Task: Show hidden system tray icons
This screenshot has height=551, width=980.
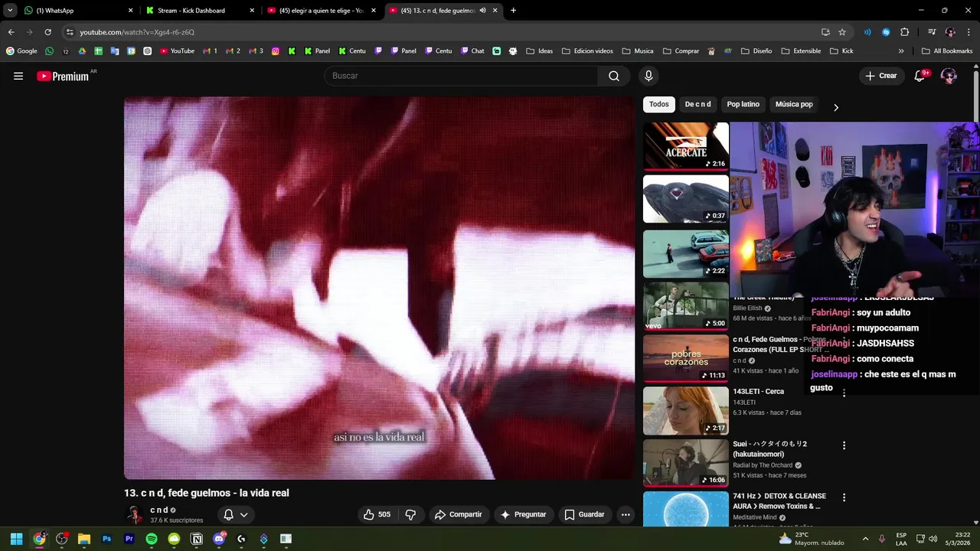Action: (865, 539)
